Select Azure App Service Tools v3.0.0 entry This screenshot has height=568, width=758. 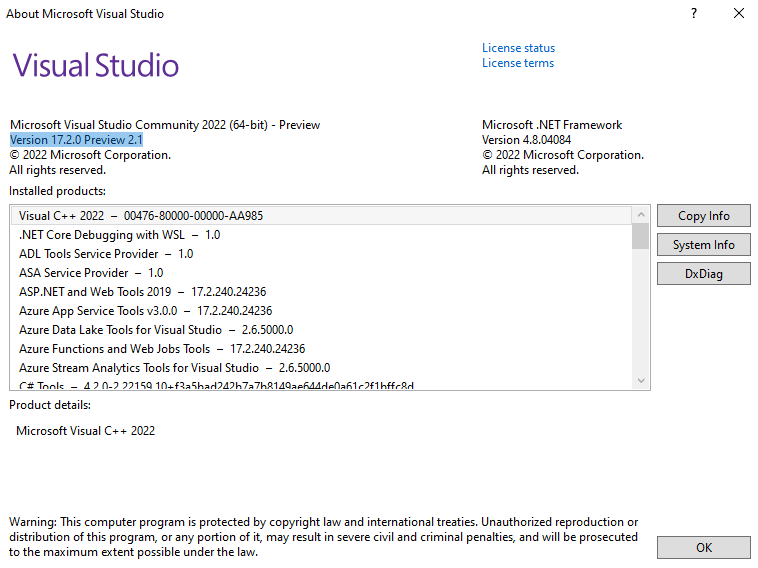(x=145, y=311)
